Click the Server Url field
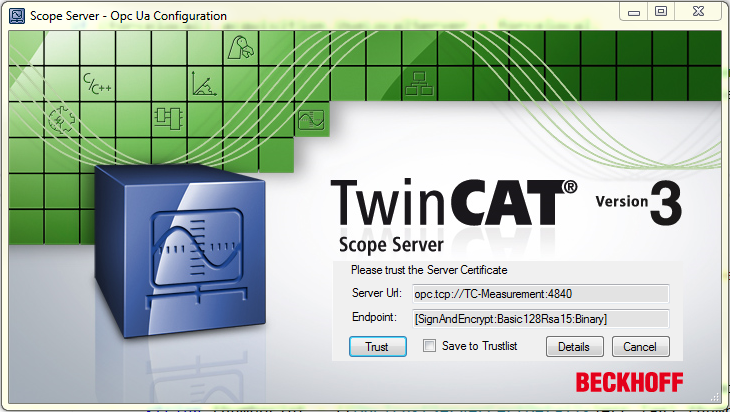The width and height of the screenshot is (730, 412). pos(541,294)
